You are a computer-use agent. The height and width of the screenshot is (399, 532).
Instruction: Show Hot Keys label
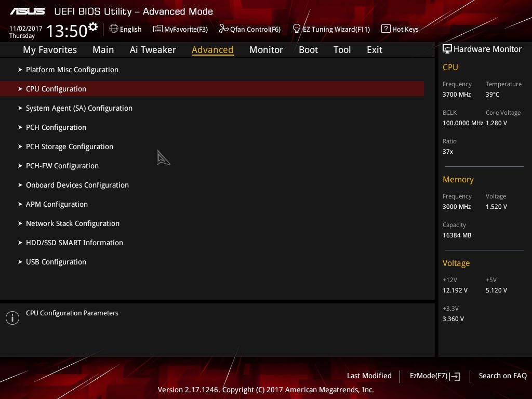pyautogui.click(x=405, y=30)
